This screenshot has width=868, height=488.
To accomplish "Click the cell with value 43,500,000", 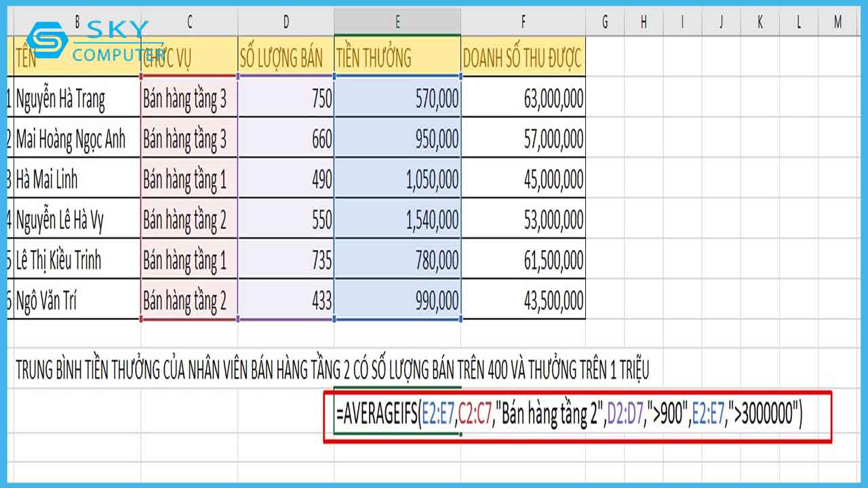I will 523,300.
